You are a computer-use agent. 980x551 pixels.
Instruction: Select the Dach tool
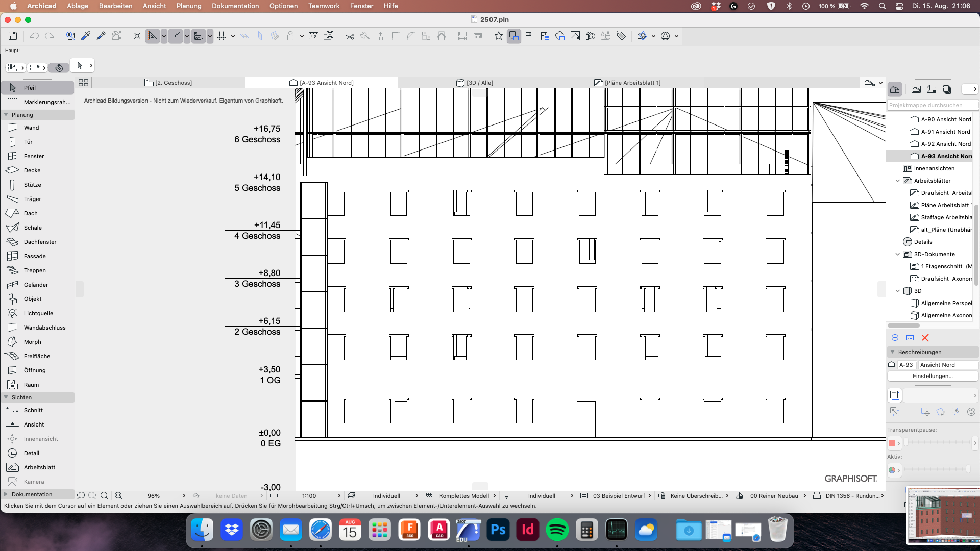(x=38, y=213)
